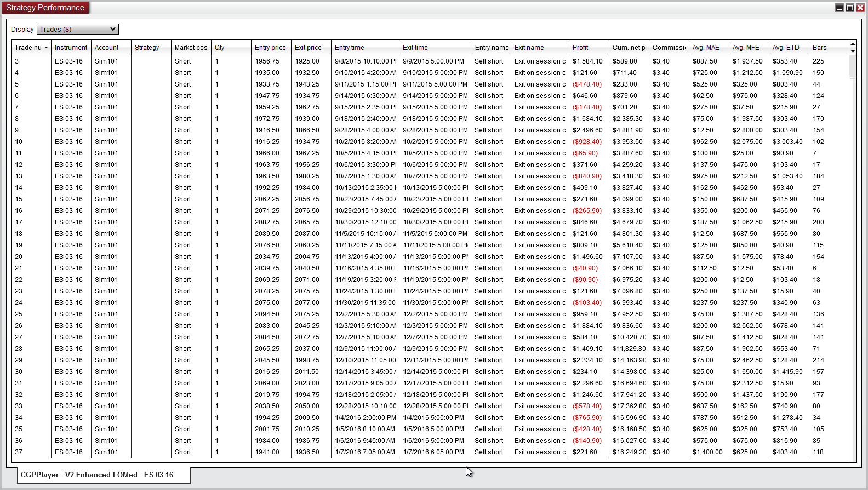Click Sim101 account in trade 15 row
This screenshot has height=490, width=868.
coord(106,199)
